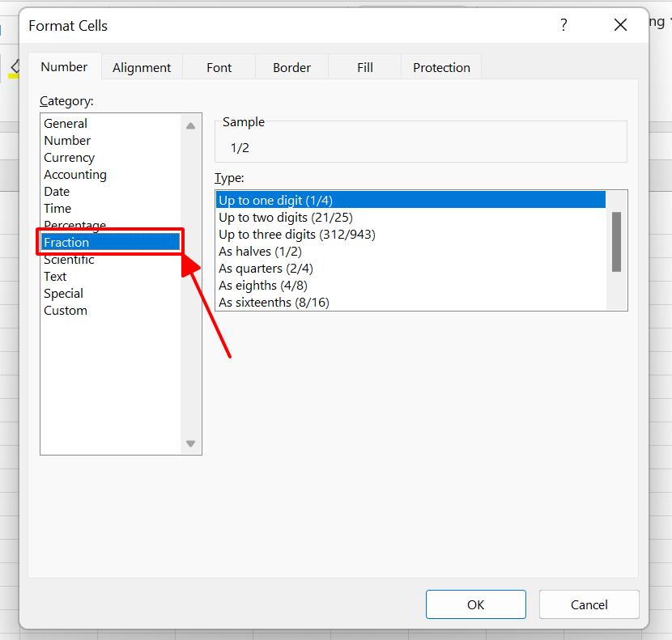This screenshot has height=640, width=672.
Task: Close the Format Cells dialog
Action: tap(620, 25)
